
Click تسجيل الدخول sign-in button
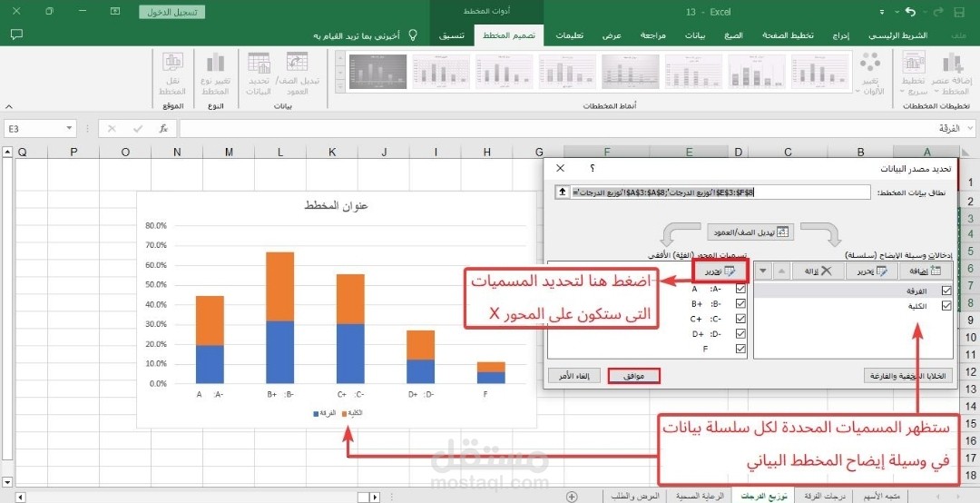pos(171,12)
